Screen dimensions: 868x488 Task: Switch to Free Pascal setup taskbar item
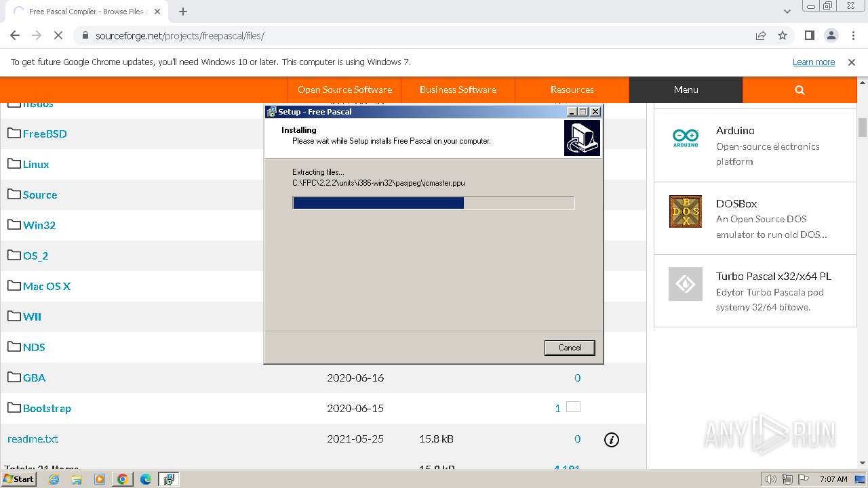[x=168, y=479]
